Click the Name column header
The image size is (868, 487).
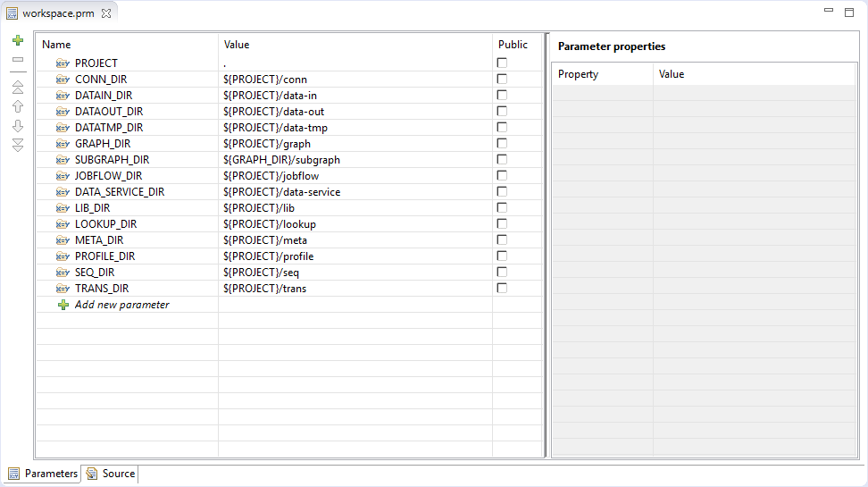click(56, 45)
